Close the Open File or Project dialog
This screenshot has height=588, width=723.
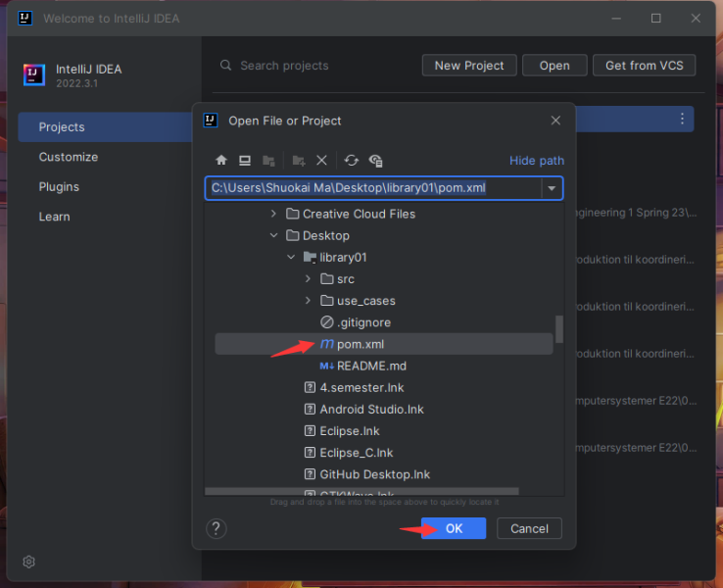coord(555,121)
